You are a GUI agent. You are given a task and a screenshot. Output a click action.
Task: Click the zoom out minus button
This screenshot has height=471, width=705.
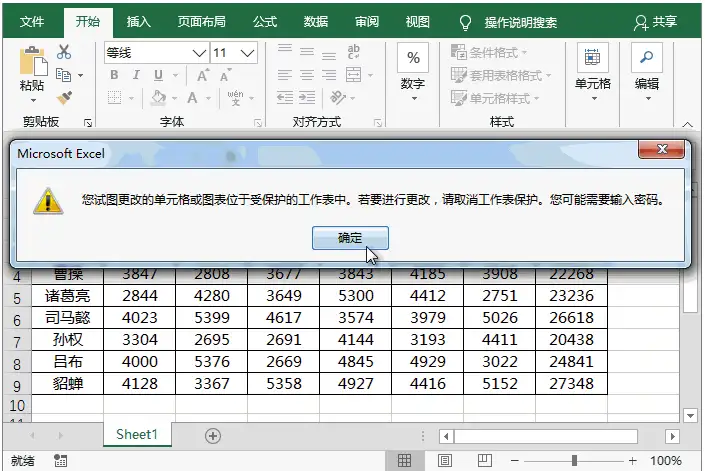pyautogui.click(x=515, y=460)
